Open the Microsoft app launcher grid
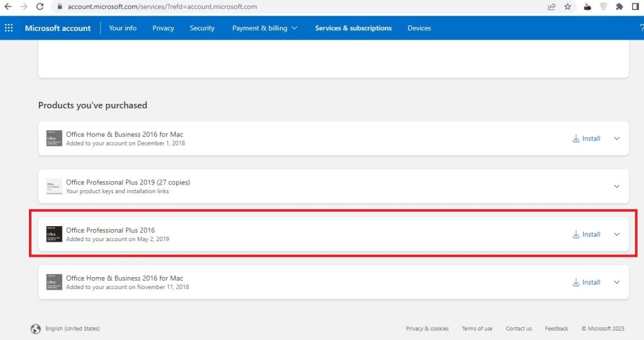The width and height of the screenshot is (644, 340). tap(9, 28)
